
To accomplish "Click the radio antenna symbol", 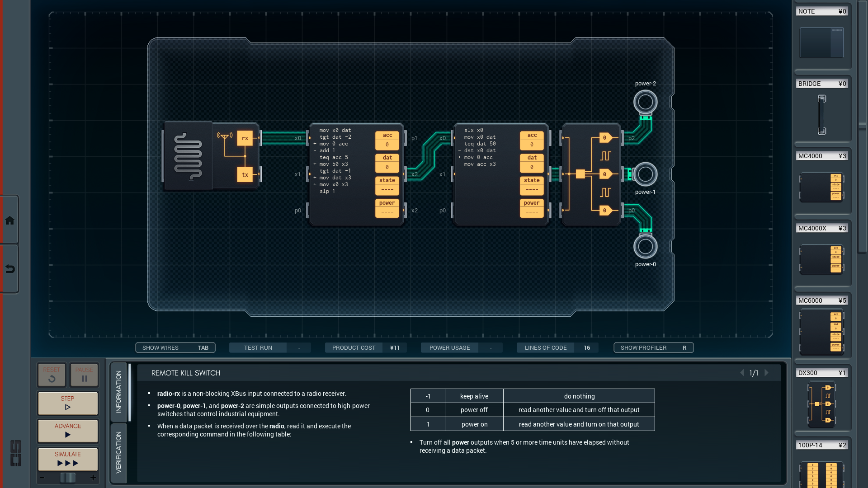I will [x=225, y=136].
